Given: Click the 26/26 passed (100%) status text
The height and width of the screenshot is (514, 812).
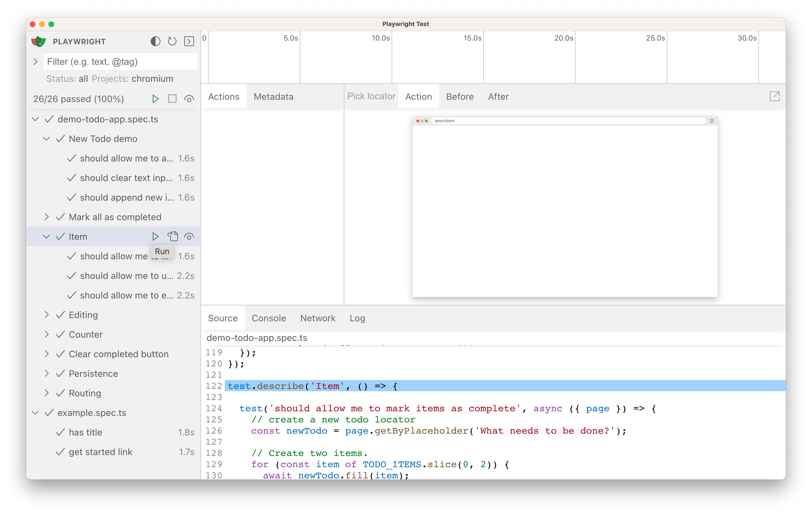Looking at the screenshot, I should click(79, 99).
